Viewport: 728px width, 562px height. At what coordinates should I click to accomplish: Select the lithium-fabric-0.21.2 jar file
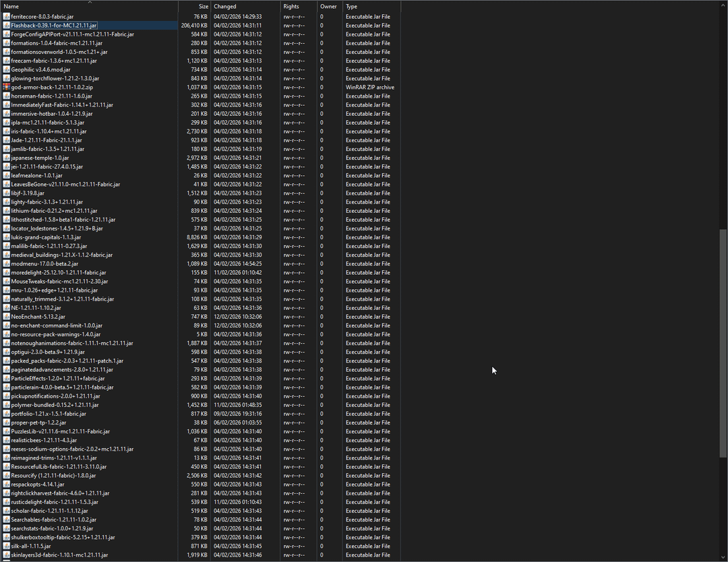[x=54, y=211]
